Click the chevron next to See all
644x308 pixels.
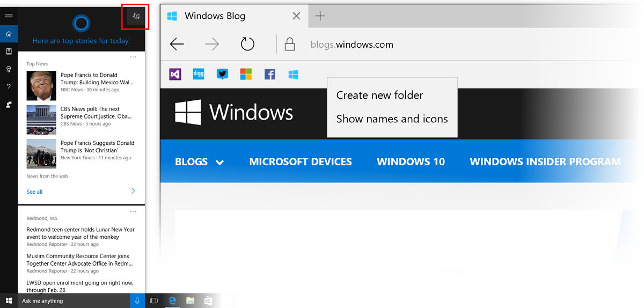(133, 191)
